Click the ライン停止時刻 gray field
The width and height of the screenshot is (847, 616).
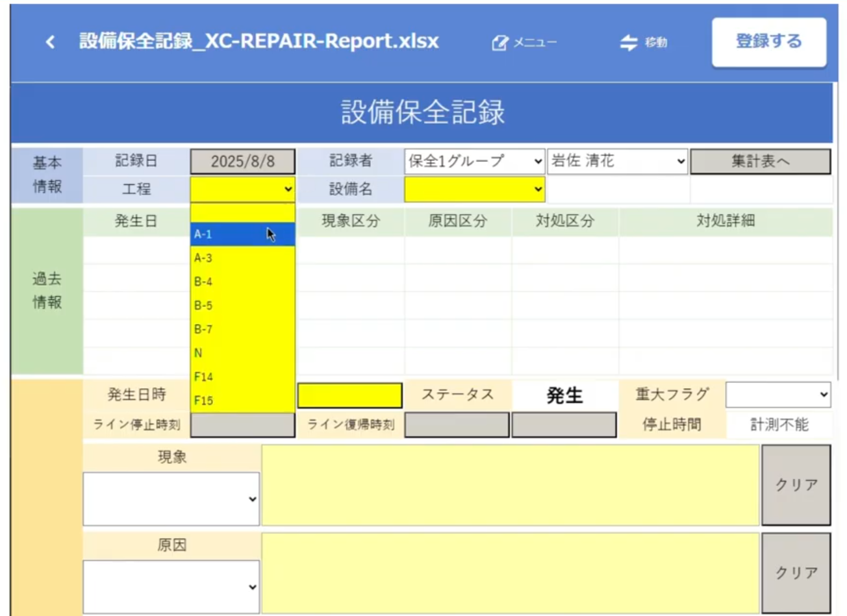click(x=242, y=425)
